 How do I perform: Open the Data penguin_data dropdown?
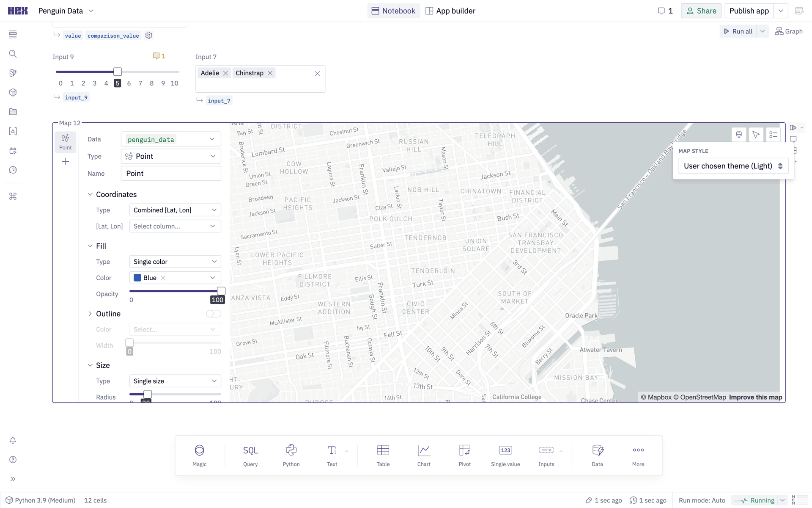click(x=171, y=139)
